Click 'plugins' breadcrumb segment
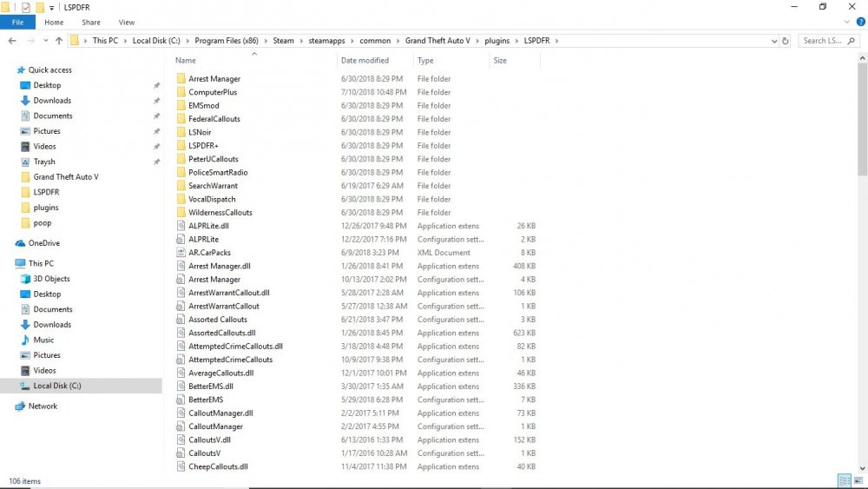The height and width of the screenshot is (489, 868). click(497, 41)
